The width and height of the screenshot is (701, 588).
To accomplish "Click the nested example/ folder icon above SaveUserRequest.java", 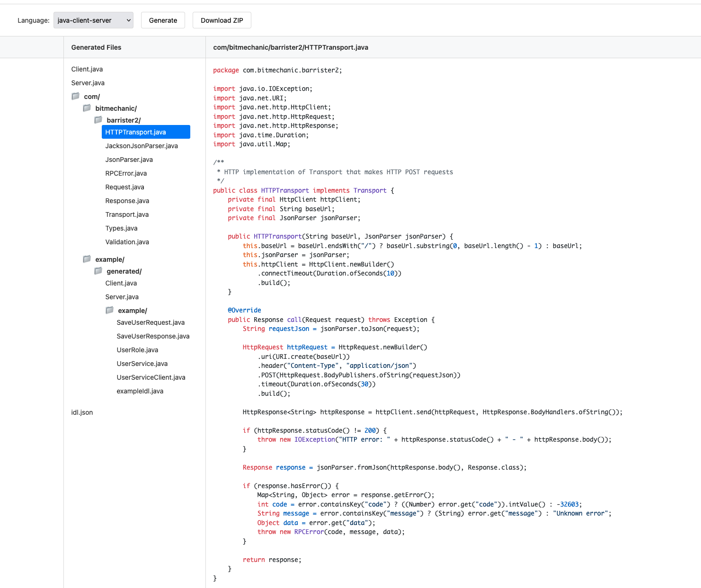I will (109, 310).
